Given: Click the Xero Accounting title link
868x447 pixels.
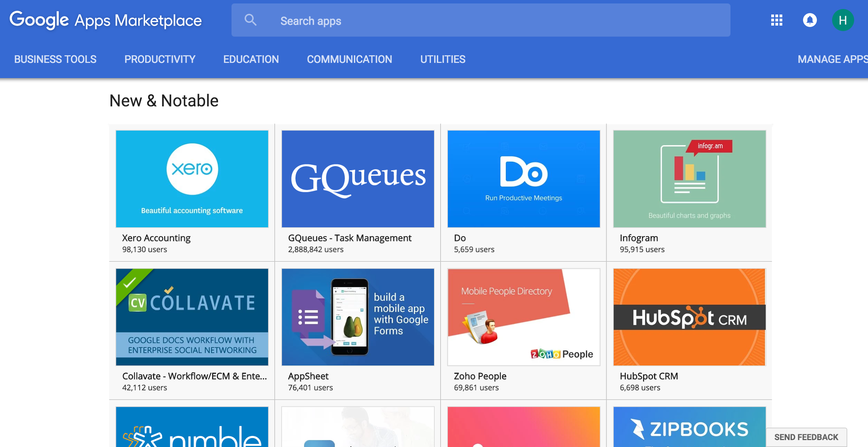Looking at the screenshot, I should (x=156, y=238).
